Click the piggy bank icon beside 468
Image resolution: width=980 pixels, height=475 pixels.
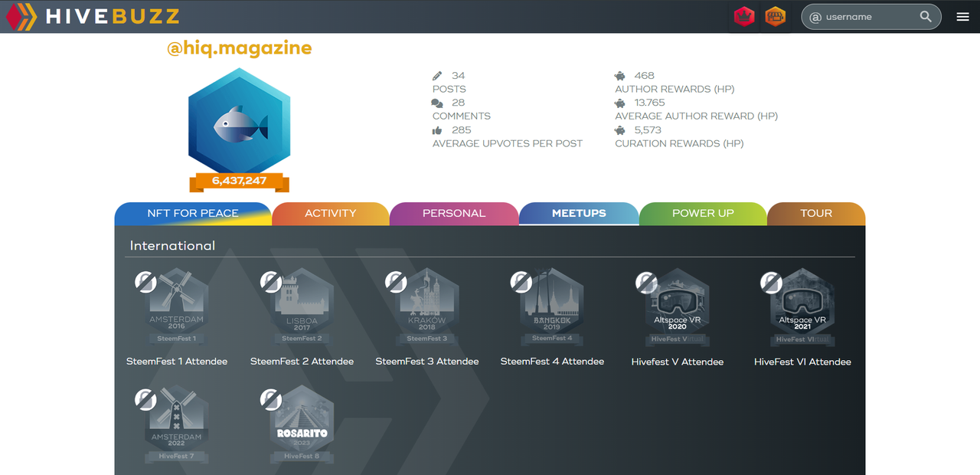point(620,76)
